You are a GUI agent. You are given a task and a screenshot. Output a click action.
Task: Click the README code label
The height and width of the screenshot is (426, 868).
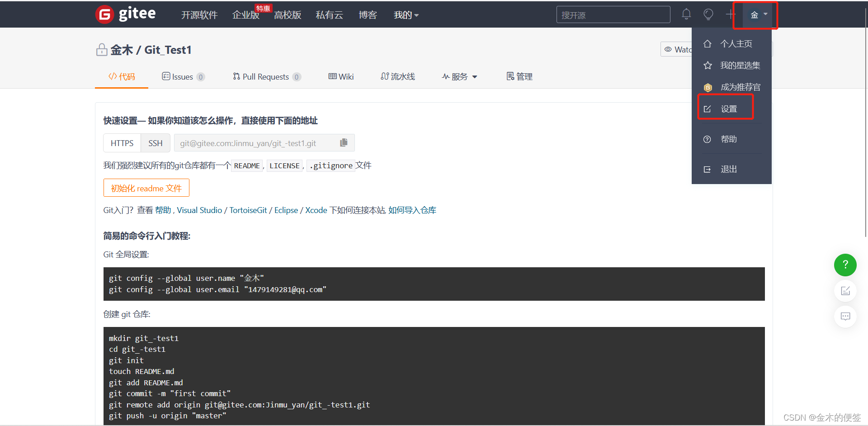pyautogui.click(x=247, y=166)
